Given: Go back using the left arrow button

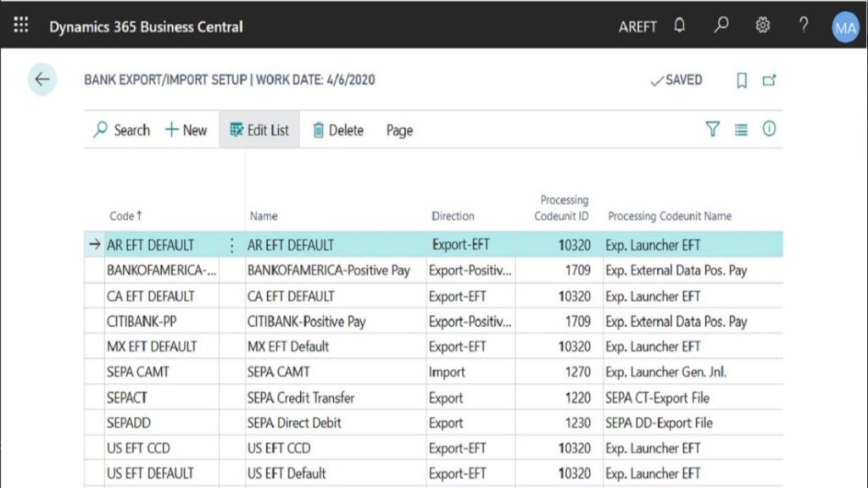Looking at the screenshot, I should pyautogui.click(x=42, y=80).
